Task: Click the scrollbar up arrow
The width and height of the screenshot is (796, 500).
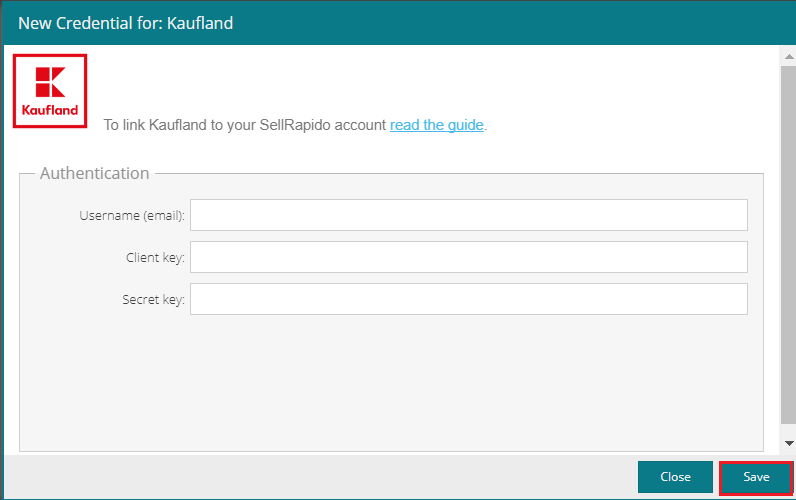Action: (x=788, y=57)
